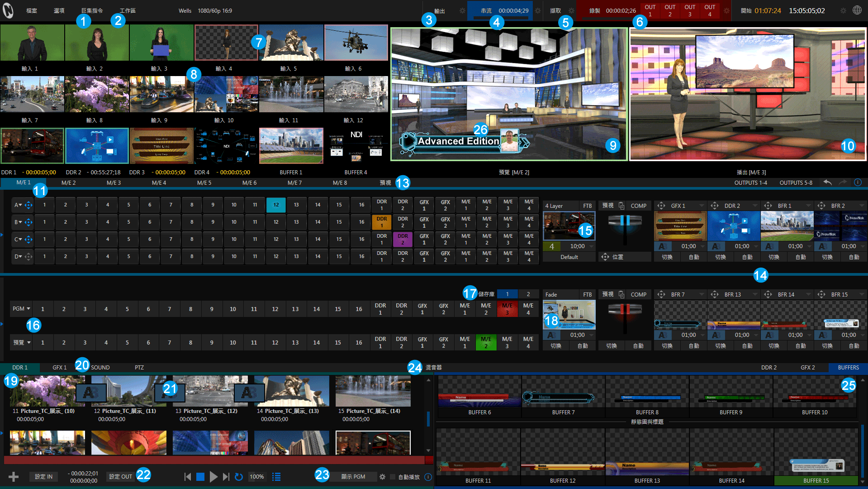Open the BFR 2 key source dropdown
Image resolution: width=868 pixels, height=489 pixels.
tap(862, 206)
